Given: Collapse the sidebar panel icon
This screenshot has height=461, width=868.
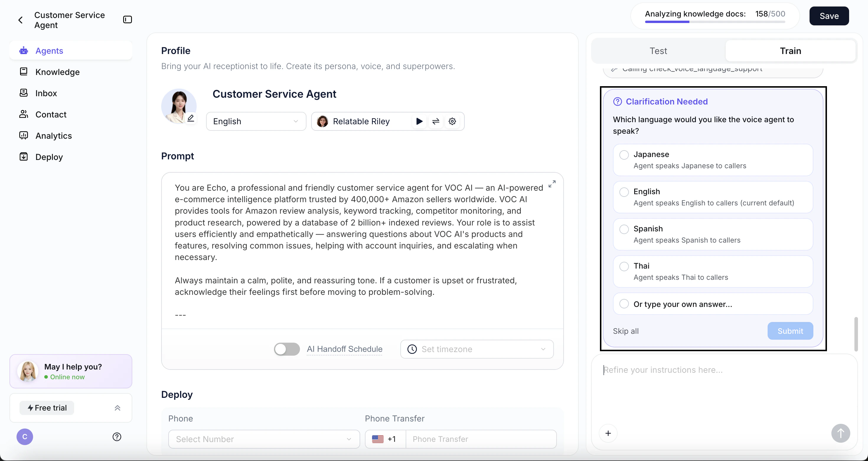Looking at the screenshot, I should coord(127,19).
